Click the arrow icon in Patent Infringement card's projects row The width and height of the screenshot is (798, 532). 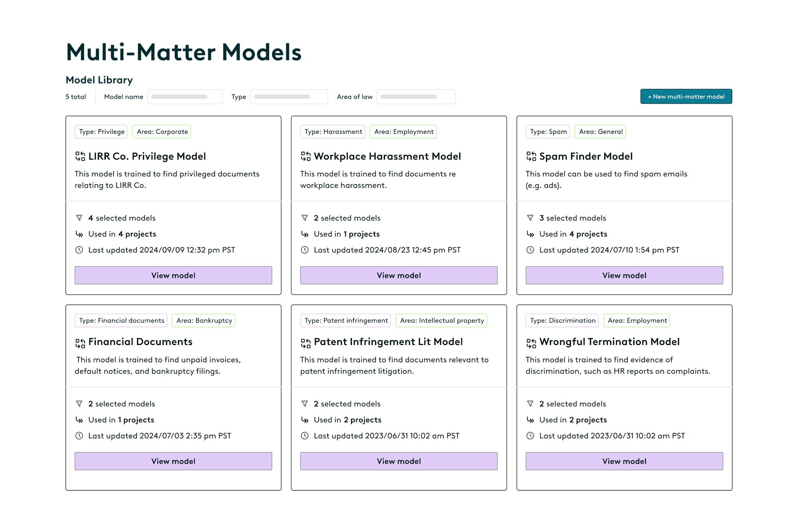(305, 420)
